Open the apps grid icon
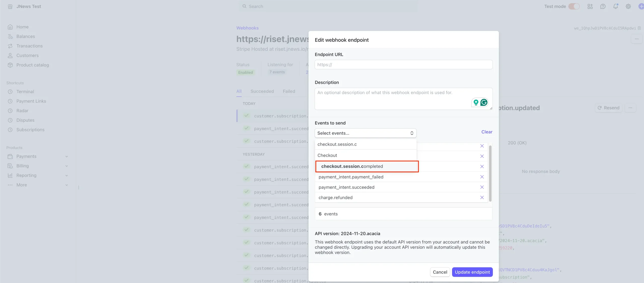This screenshot has width=644, height=283. click(590, 6)
